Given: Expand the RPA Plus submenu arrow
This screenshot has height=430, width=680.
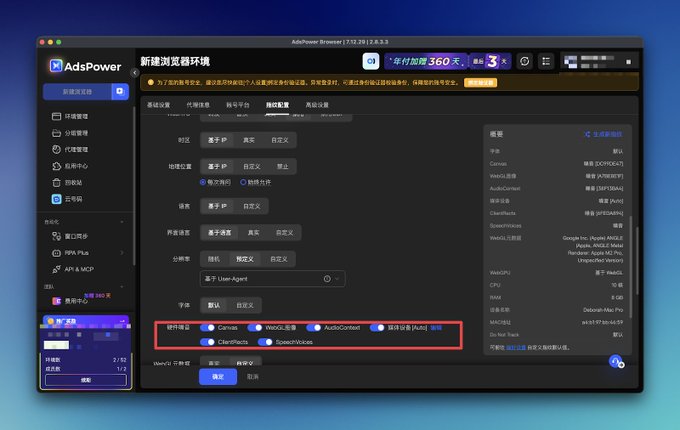Looking at the screenshot, I should 122,253.
